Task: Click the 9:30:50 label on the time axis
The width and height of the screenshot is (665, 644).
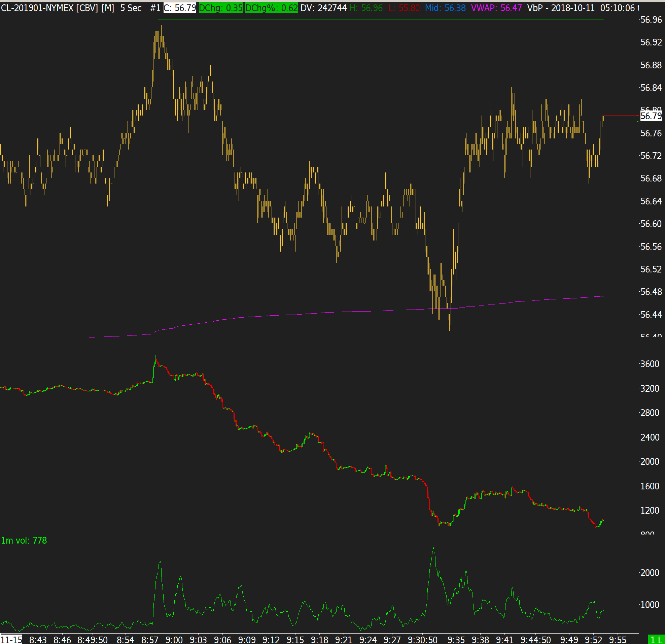Action: coord(422,640)
